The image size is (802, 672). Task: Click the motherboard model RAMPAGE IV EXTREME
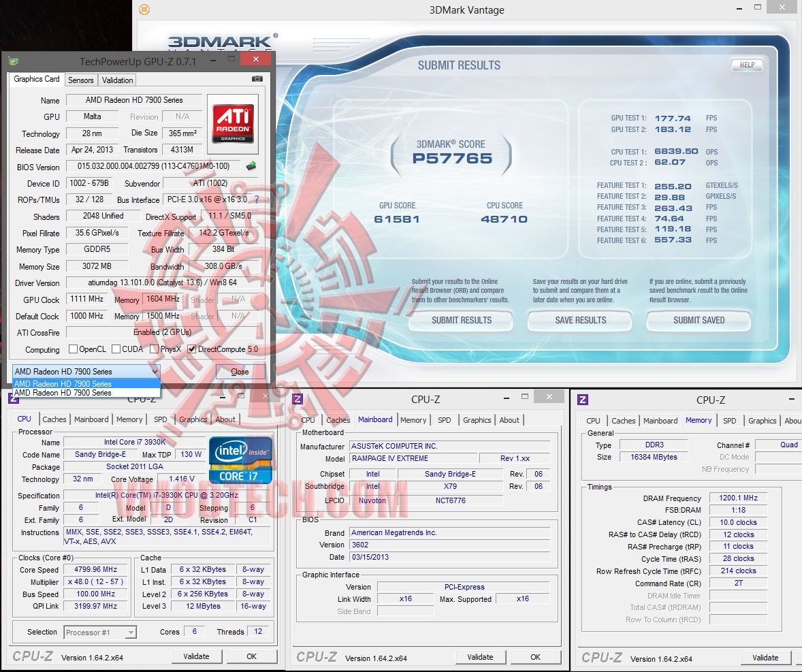tap(413, 458)
